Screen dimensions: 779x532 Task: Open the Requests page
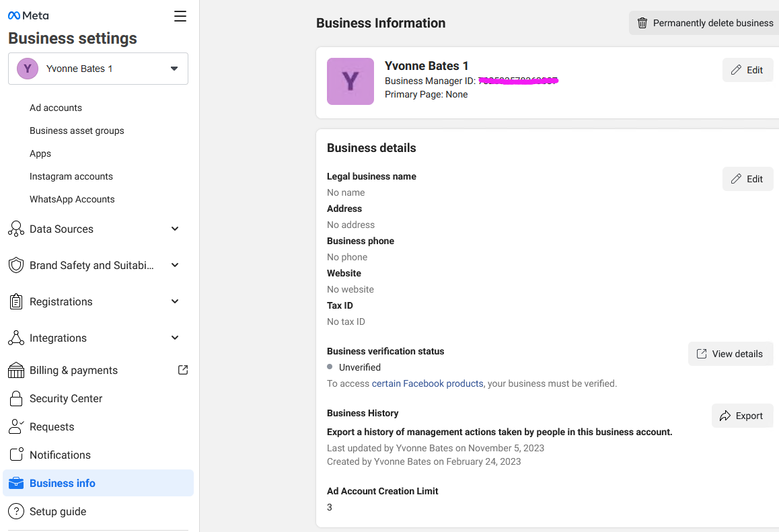coord(52,426)
